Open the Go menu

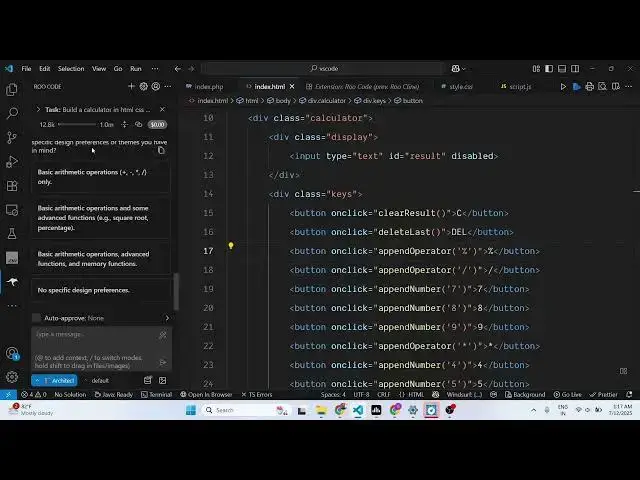[x=118, y=69]
